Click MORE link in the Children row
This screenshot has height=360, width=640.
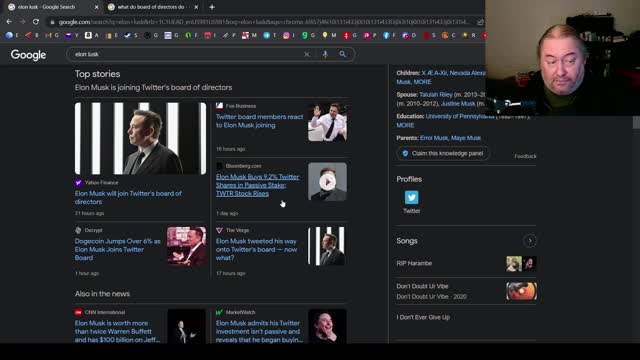click(x=422, y=82)
